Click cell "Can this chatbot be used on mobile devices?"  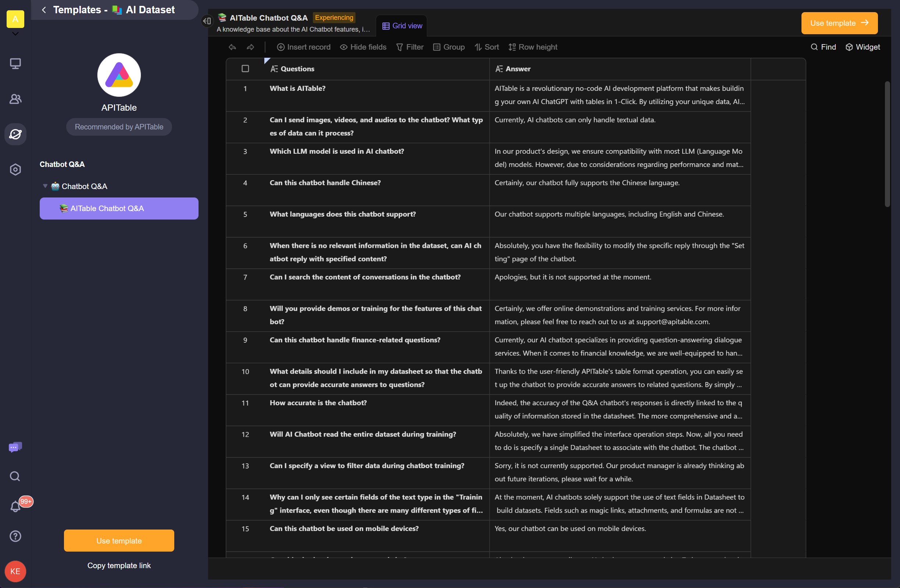[376, 536]
